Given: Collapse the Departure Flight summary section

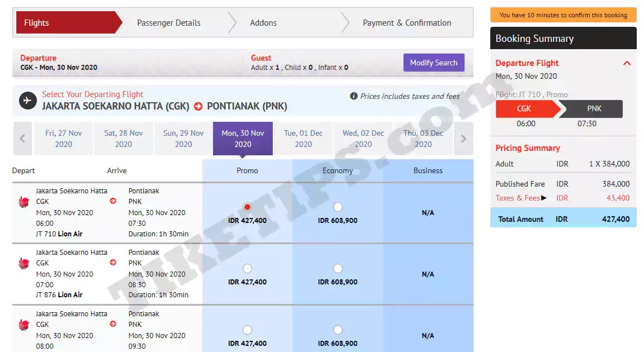Looking at the screenshot, I should (627, 63).
